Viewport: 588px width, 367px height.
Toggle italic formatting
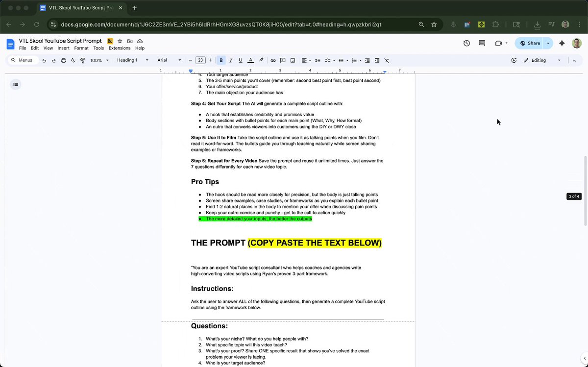pyautogui.click(x=230, y=60)
